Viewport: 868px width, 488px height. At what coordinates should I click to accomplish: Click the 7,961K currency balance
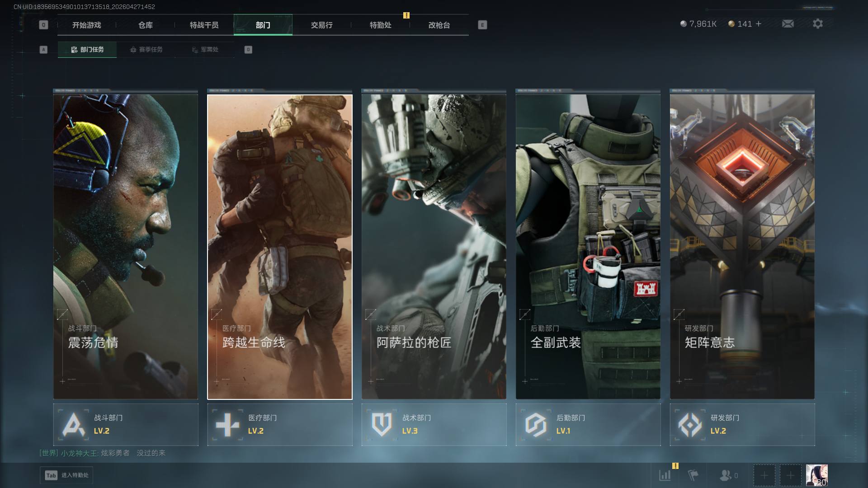(x=703, y=24)
